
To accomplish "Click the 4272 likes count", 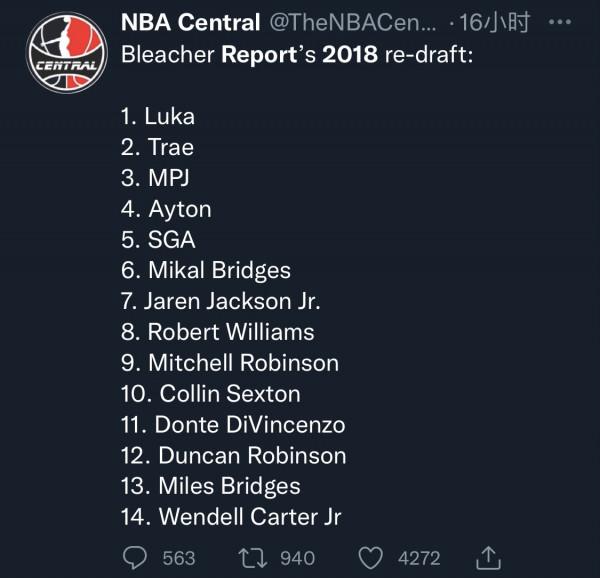I will 420,558.
